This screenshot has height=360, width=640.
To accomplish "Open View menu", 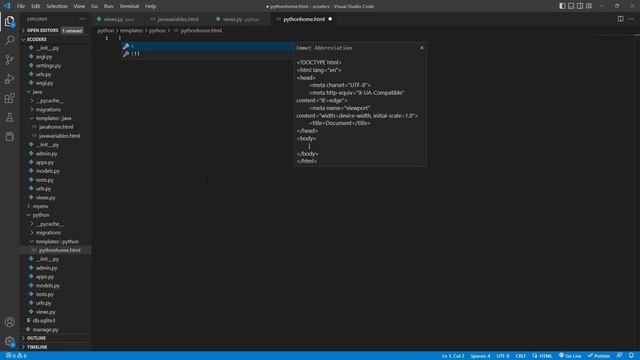I will coord(79,6).
